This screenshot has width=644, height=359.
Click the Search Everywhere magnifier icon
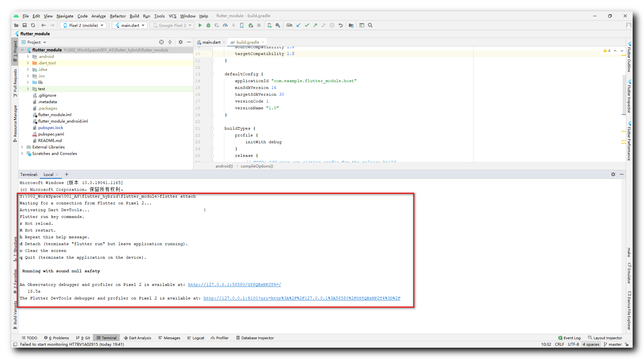(370, 25)
